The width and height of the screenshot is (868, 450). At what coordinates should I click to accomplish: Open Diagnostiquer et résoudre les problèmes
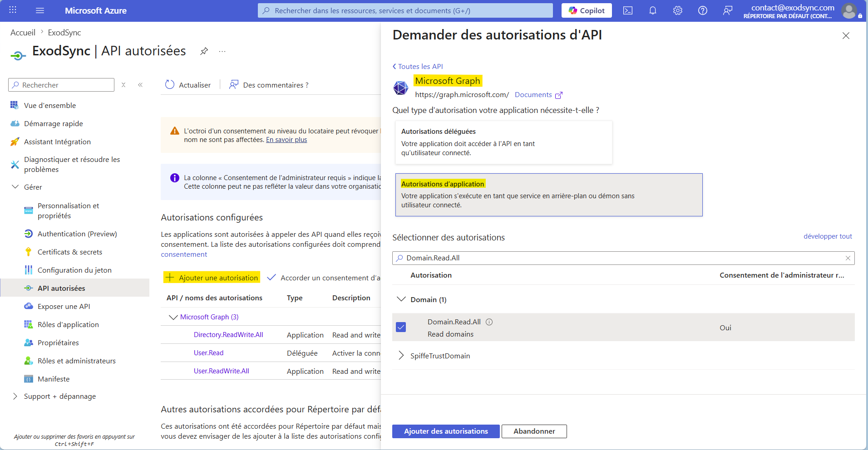coord(72,164)
